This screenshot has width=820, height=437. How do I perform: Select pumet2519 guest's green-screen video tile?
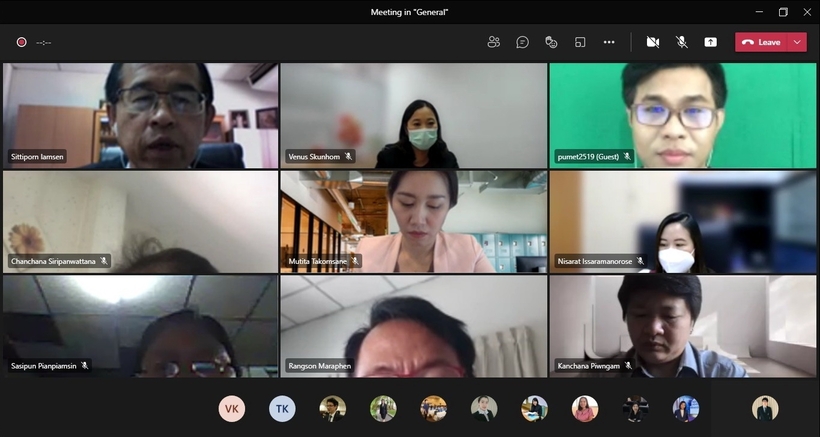pyautogui.click(x=682, y=116)
